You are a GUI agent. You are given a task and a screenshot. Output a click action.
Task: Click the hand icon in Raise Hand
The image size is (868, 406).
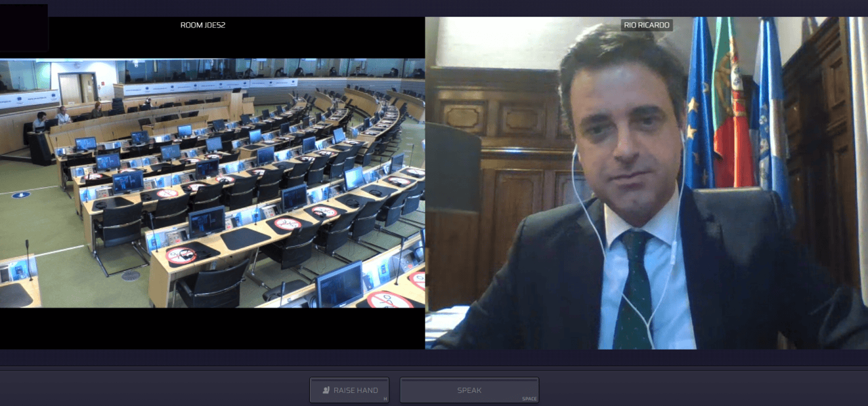point(326,391)
